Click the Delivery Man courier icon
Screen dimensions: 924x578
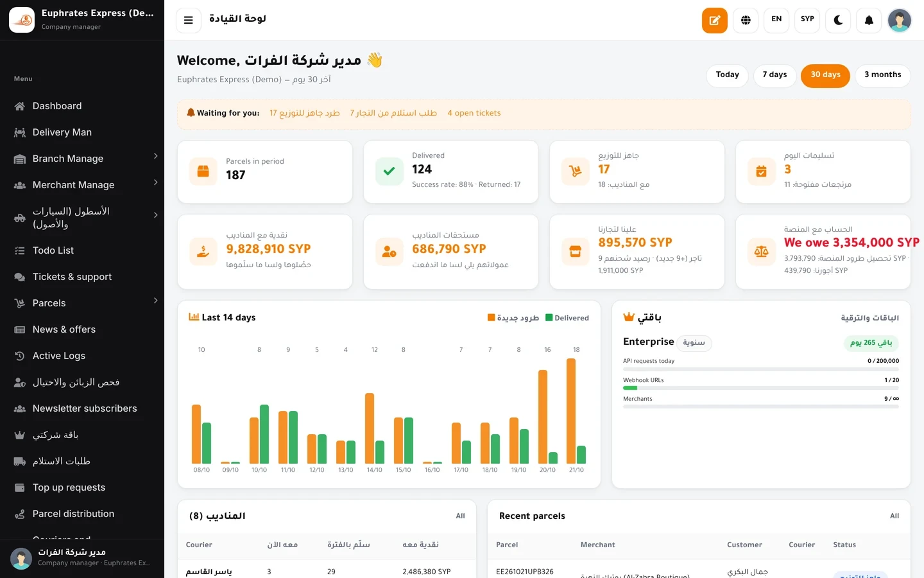pyautogui.click(x=20, y=132)
